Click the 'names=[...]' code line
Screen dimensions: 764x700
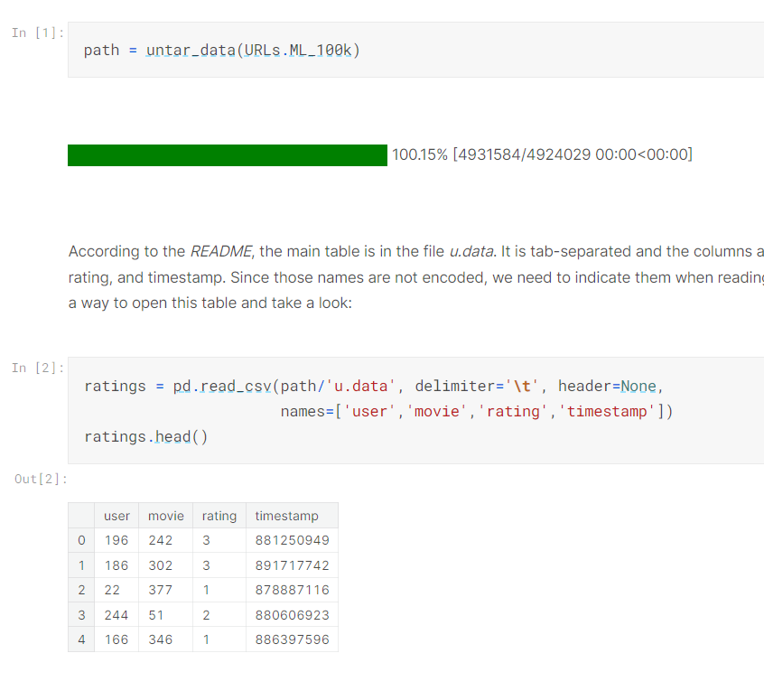[477, 412]
